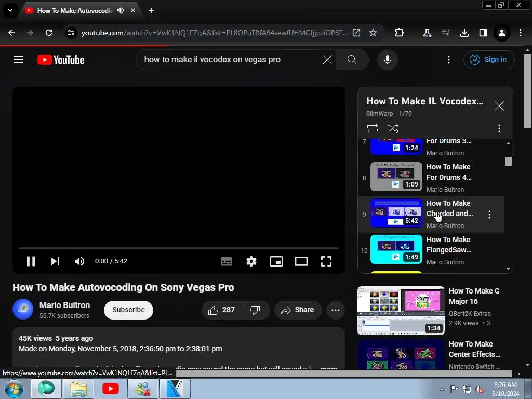Toggle browser side panel
Viewport: 532px width, 399px height.
[x=483, y=33]
